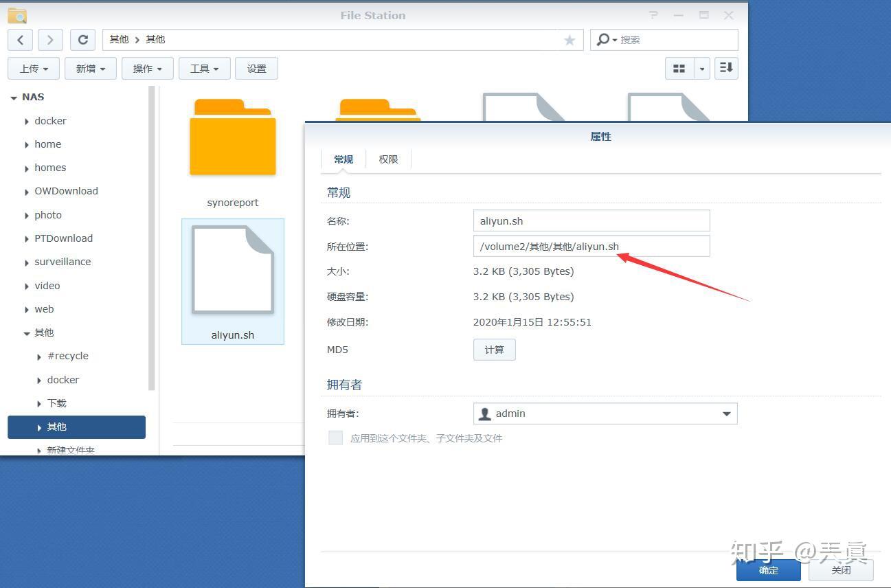Switch to the 权限 tab
The image size is (891, 588).
pyautogui.click(x=388, y=159)
